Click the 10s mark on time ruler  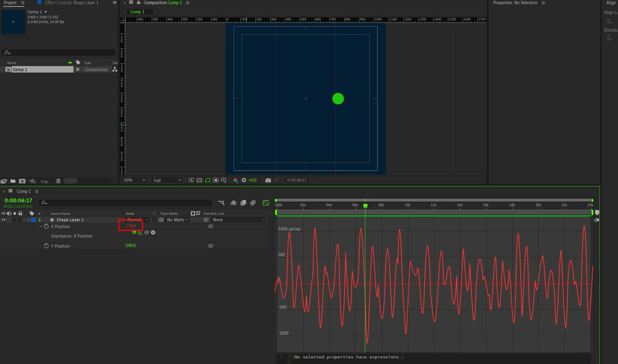coord(407,205)
